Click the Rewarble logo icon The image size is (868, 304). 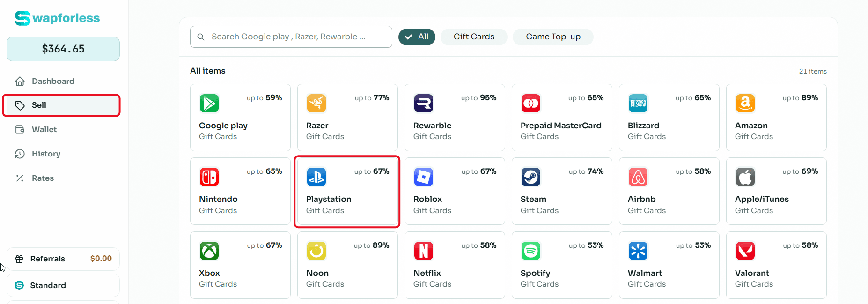point(424,103)
